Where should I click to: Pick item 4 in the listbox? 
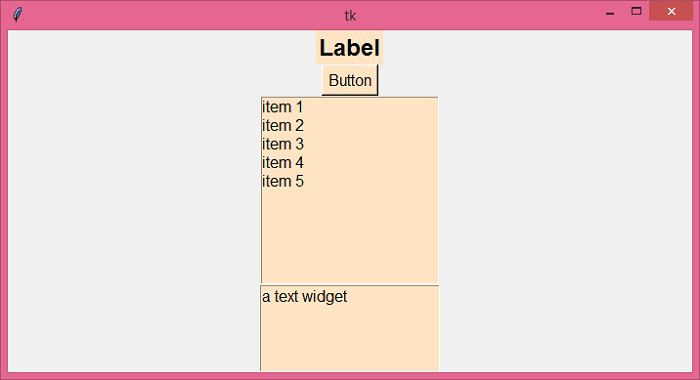(x=350, y=163)
